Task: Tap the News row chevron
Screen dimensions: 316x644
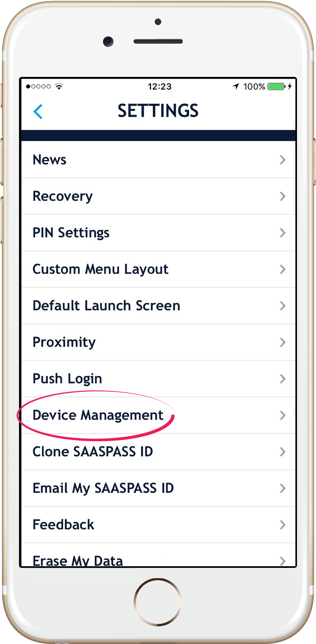Action: [x=282, y=160]
